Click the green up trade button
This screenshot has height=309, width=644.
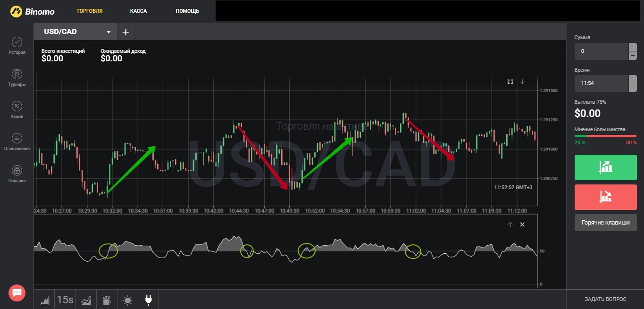[605, 167]
